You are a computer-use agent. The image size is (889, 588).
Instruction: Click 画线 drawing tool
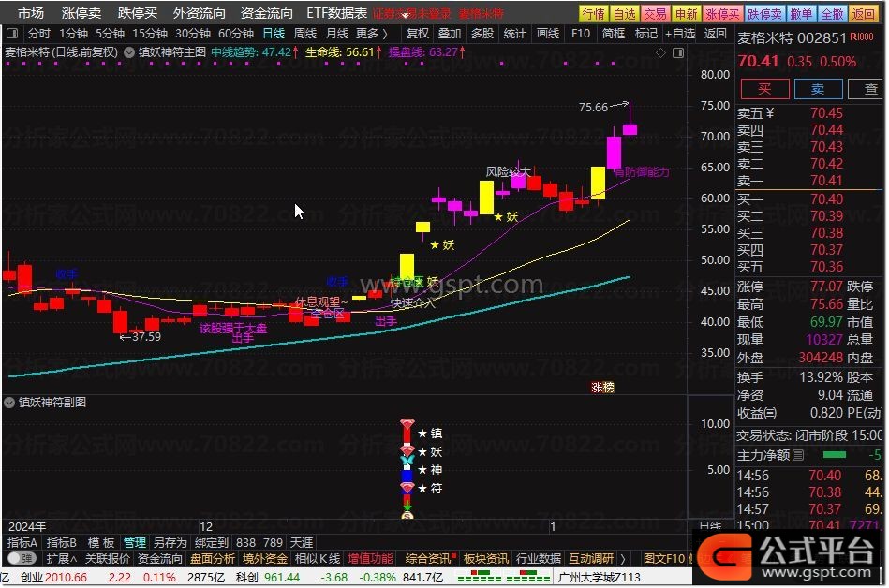point(548,34)
